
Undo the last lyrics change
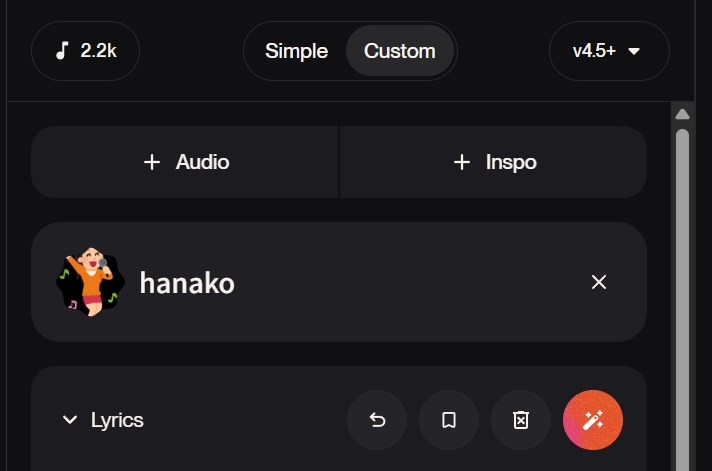point(377,420)
